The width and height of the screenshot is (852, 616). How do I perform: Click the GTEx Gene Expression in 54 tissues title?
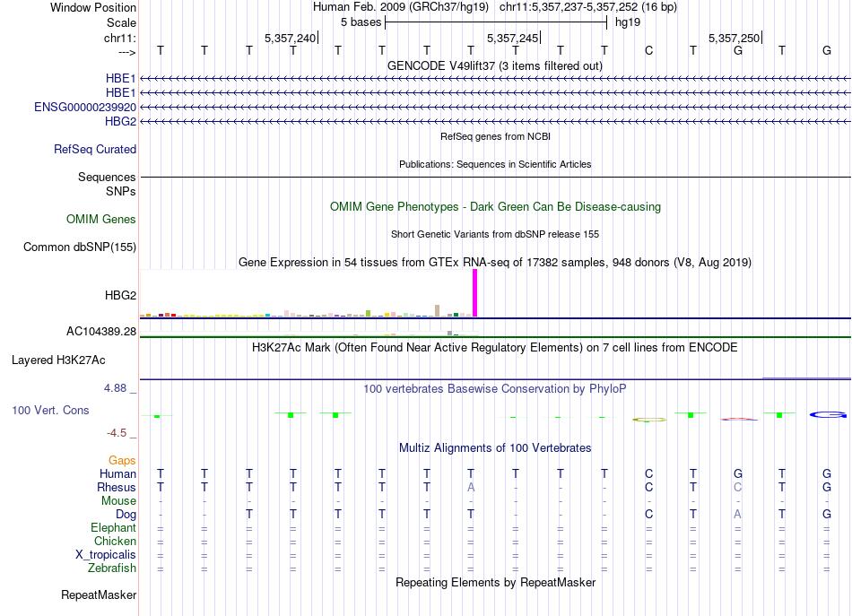[x=495, y=263]
